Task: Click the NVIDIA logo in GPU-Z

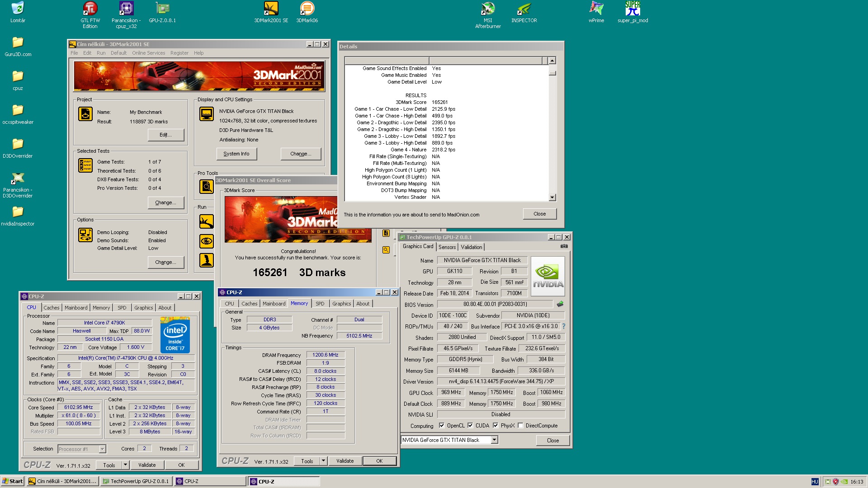Action: pyautogui.click(x=548, y=276)
